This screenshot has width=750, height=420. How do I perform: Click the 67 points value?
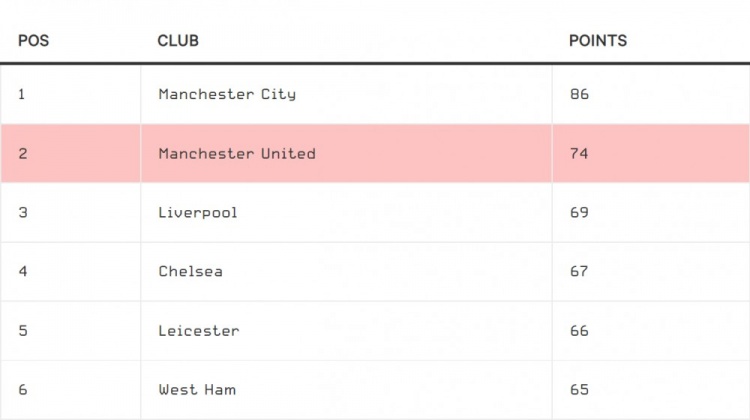pos(579,272)
